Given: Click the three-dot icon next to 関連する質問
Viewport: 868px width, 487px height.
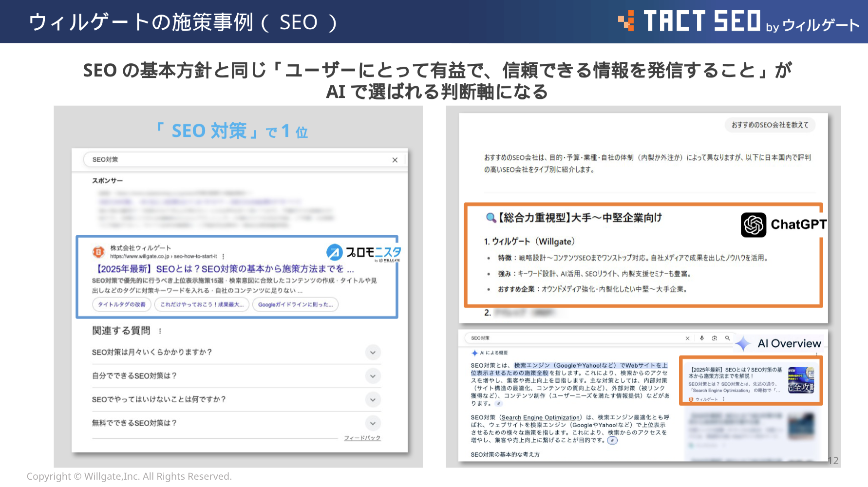Looking at the screenshot, I should pyautogui.click(x=160, y=331).
